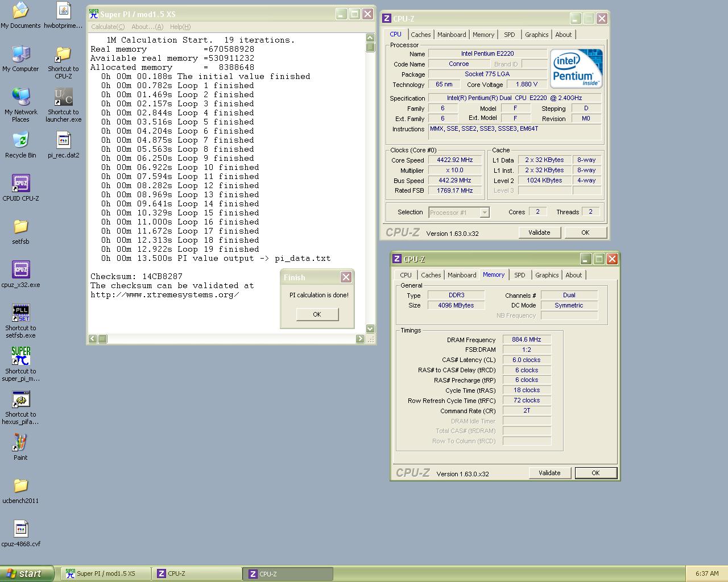Viewport: 728px width, 582px height.
Task: Switch to About tab in lower CPU-Z
Action: (574, 275)
